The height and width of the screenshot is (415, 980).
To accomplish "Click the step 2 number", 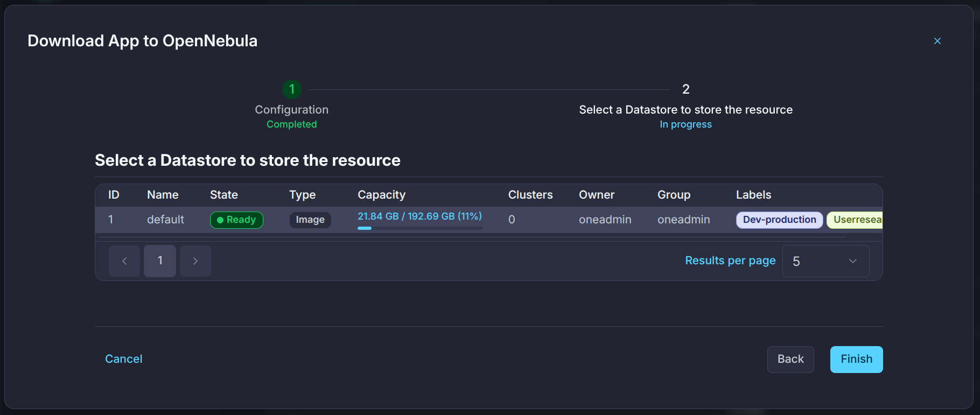I will click(x=686, y=89).
